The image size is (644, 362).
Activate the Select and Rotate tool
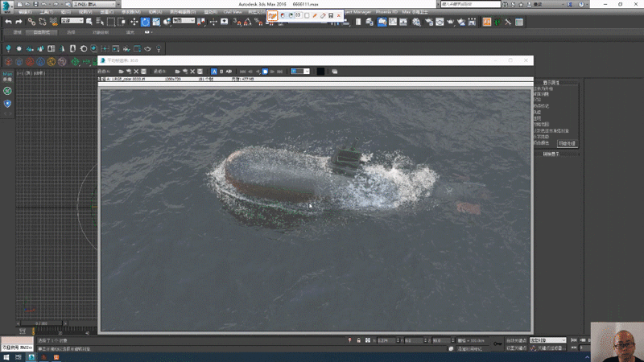pyautogui.click(x=146, y=23)
